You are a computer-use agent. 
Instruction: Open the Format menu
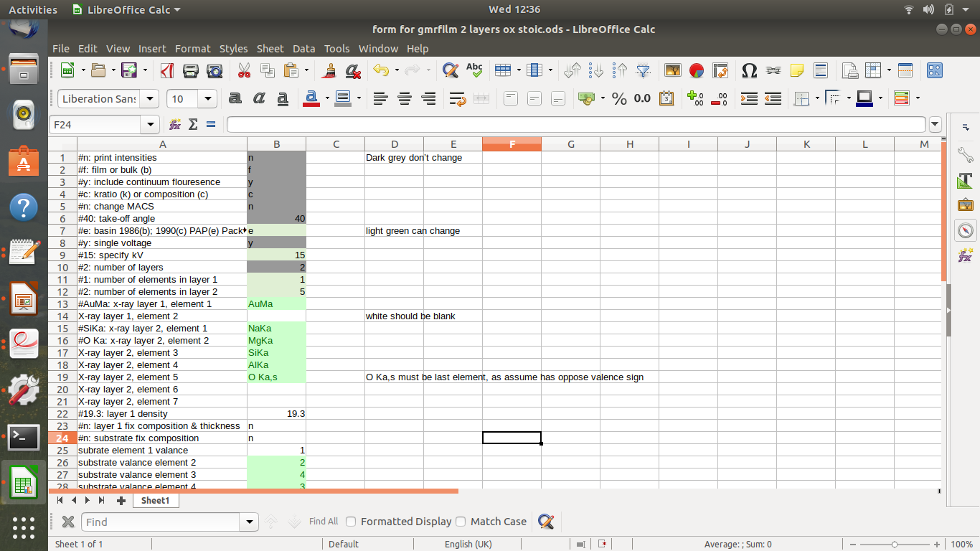pos(192,49)
